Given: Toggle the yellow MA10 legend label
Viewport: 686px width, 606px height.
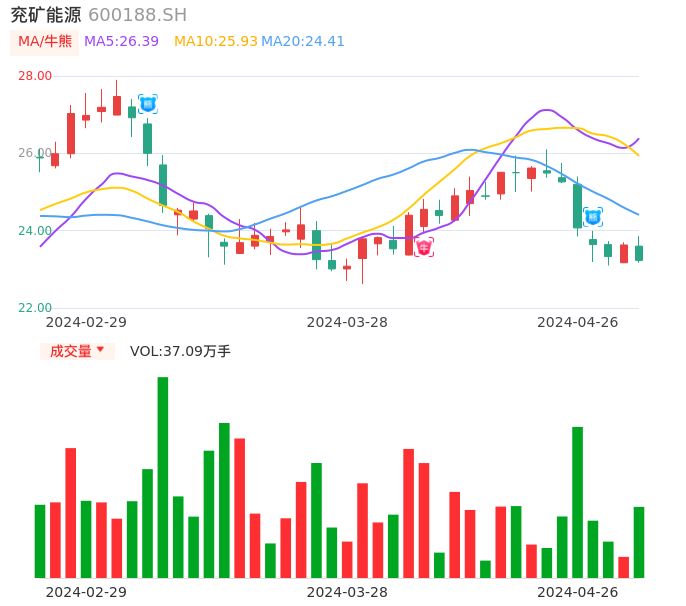Looking at the screenshot, I should (215, 42).
